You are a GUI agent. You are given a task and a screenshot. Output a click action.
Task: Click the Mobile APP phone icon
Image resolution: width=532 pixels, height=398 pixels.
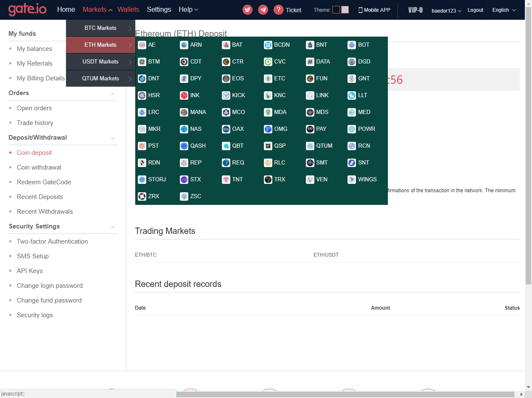pyautogui.click(x=361, y=10)
